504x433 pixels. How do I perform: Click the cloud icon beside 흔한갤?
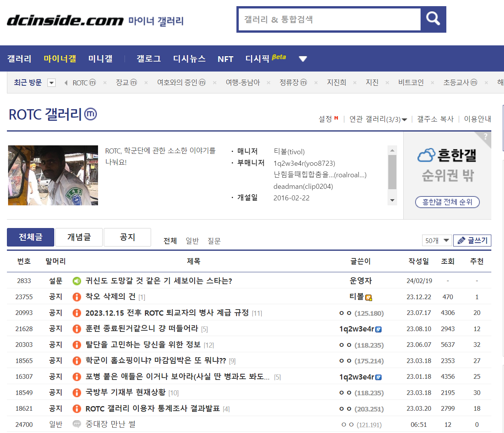(426, 155)
